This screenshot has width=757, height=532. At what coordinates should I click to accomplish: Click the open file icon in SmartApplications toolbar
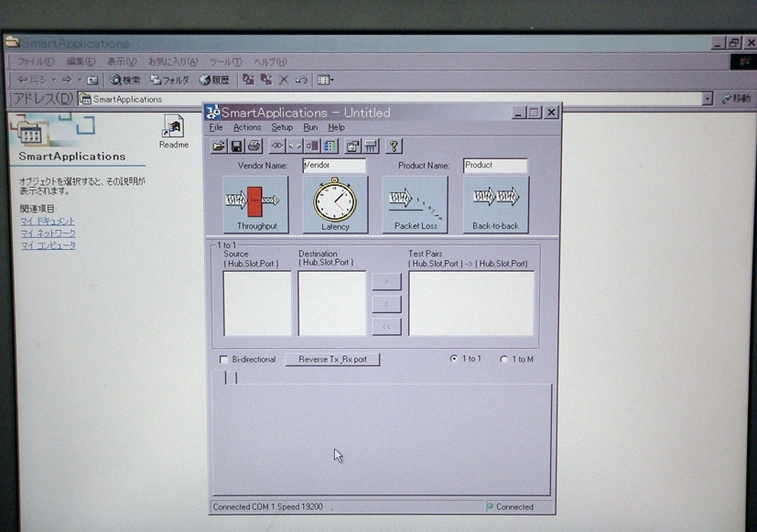(x=219, y=146)
